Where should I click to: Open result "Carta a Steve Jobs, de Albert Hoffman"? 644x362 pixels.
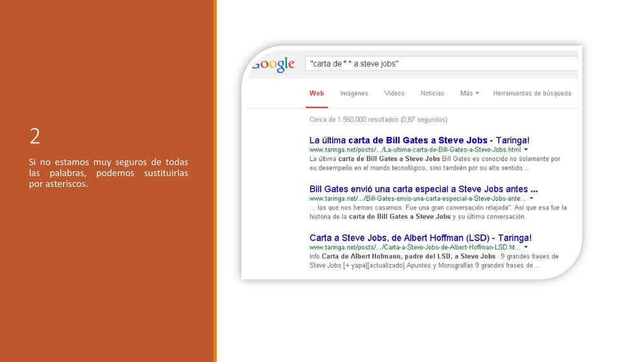click(x=421, y=238)
